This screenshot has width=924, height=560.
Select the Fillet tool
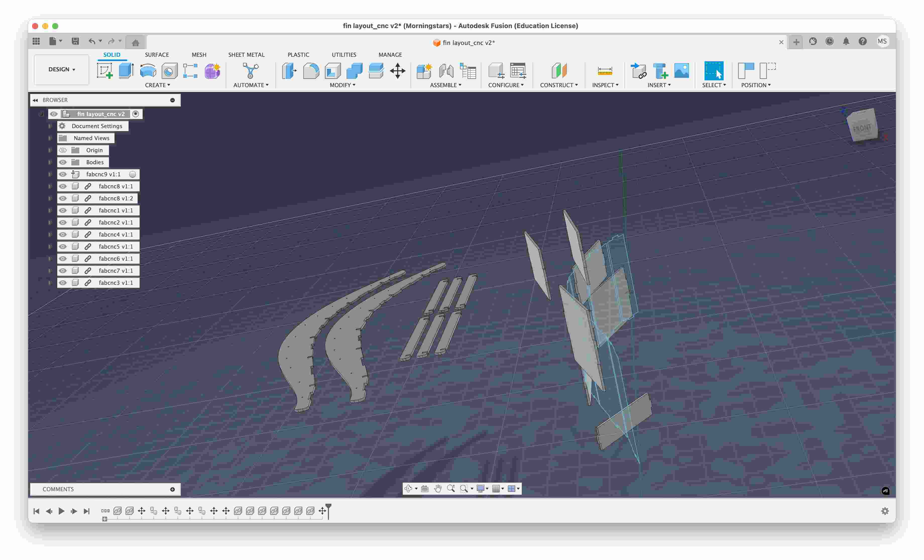click(311, 71)
